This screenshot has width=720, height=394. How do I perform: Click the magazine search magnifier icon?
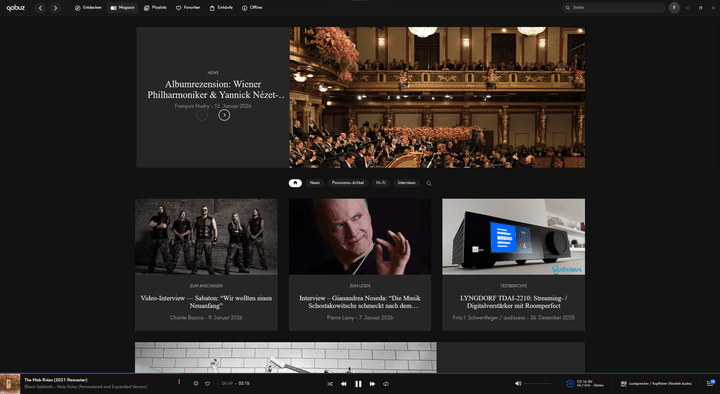429,183
